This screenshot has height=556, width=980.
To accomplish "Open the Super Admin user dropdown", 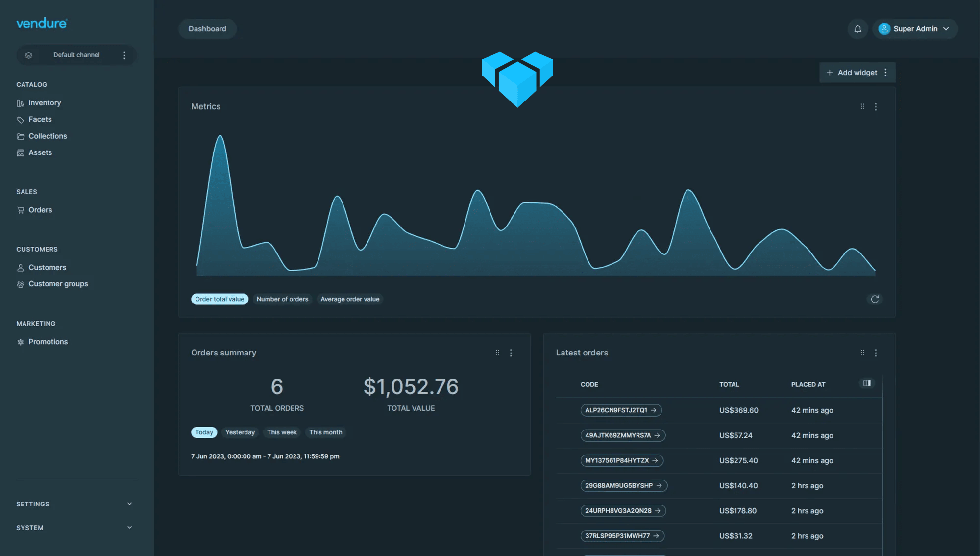I will coord(914,29).
